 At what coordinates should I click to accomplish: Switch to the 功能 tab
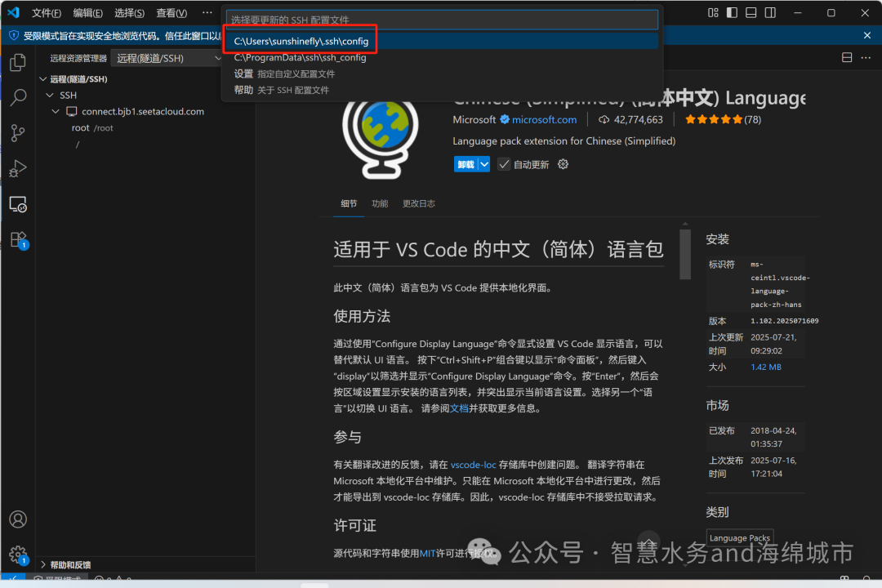coord(379,203)
